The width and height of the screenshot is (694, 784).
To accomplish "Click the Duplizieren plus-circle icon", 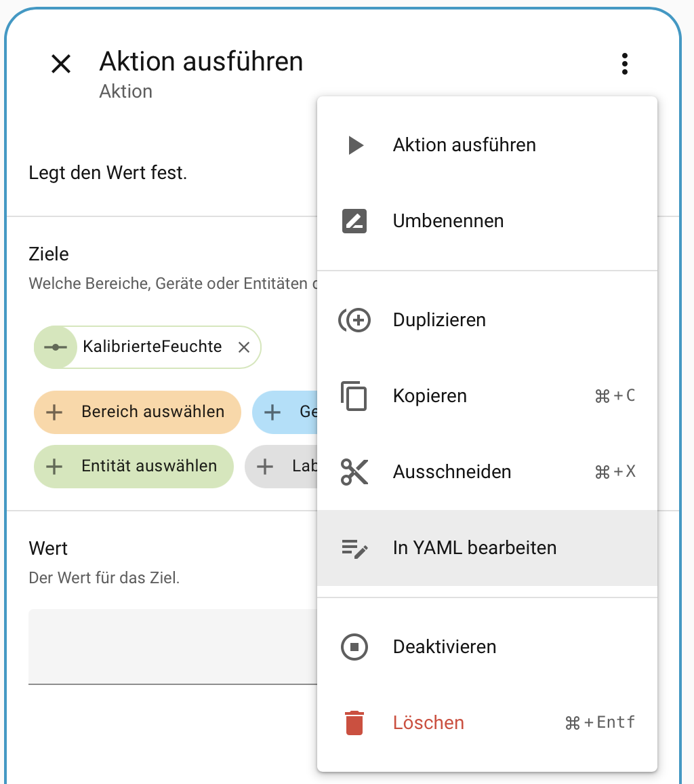I will tap(354, 320).
